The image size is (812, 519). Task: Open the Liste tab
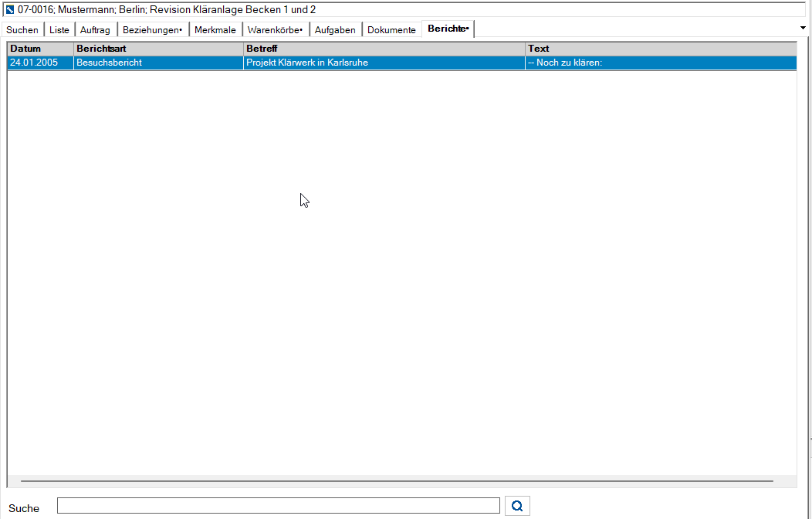click(59, 30)
